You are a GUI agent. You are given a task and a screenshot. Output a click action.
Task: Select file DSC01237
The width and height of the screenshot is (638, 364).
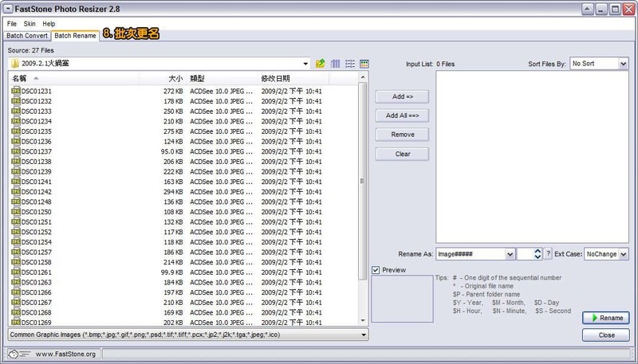coord(36,151)
